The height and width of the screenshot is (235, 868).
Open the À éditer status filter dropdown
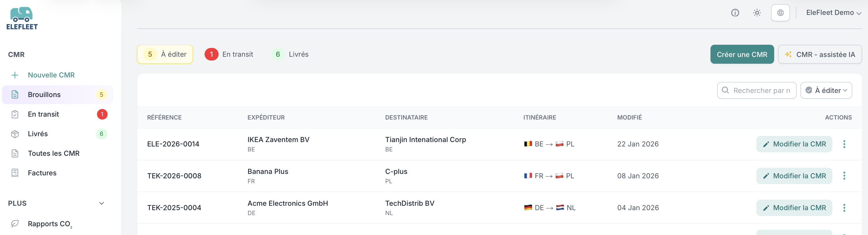[x=826, y=90]
